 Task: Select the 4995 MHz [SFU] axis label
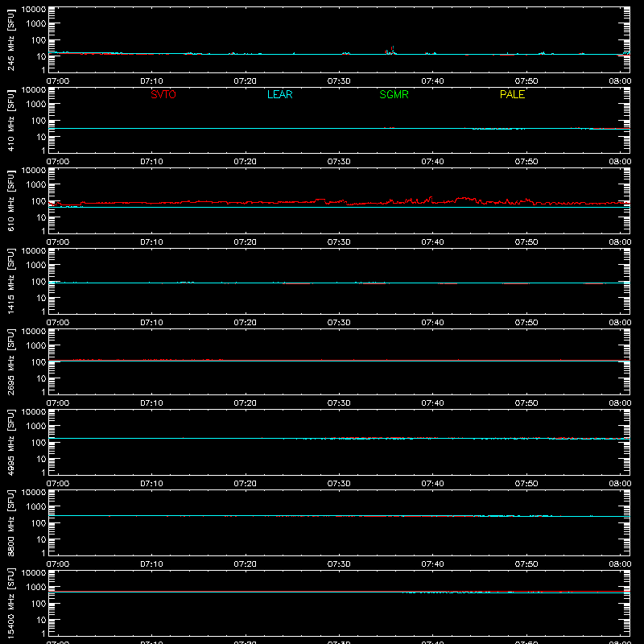click(x=10, y=442)
